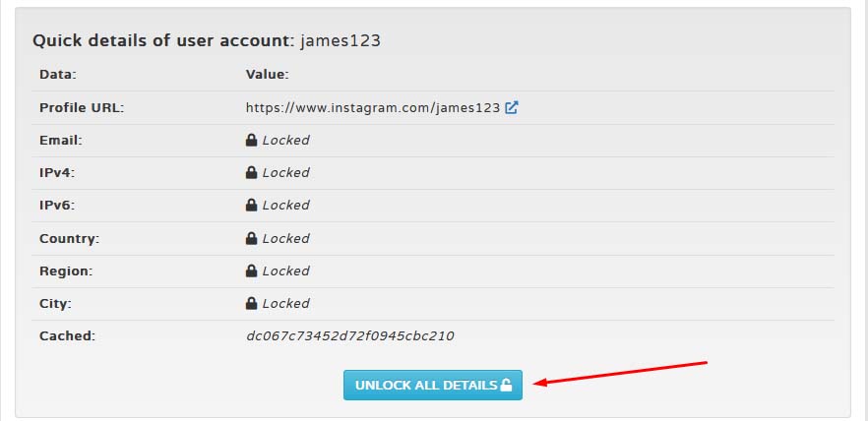Image resolution: width=868 pixels, height=421 pixels.
Task: Click the Locked text in IPv4 row
Action: coord(285,172)
